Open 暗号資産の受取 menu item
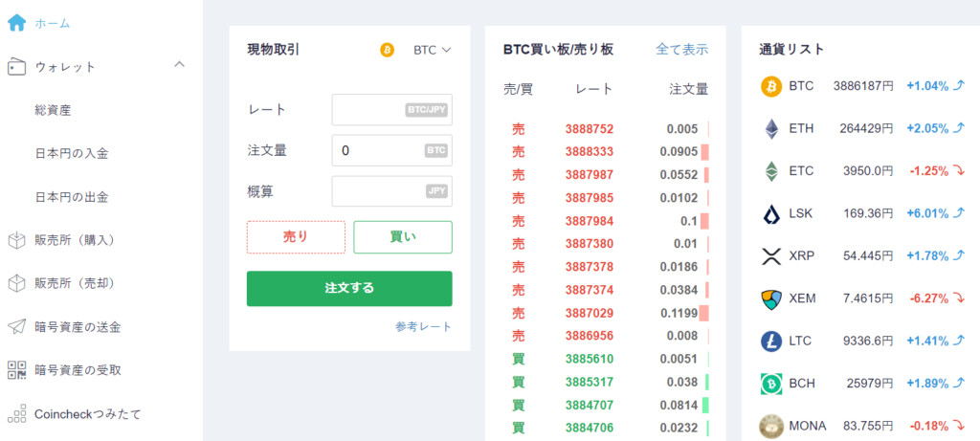Image resolution: width=980 pixels, height=441 pixels. click(x=78, y=370)
